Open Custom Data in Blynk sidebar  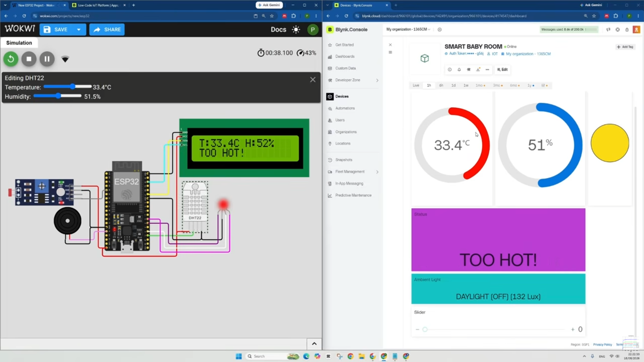coord(345,68)
